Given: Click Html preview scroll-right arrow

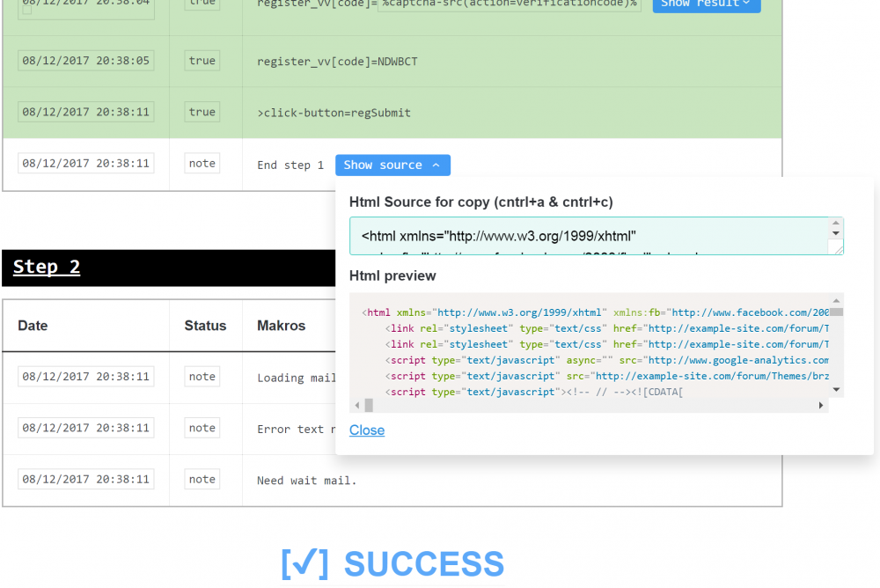Looking at the screenshot, I should click(820, 405).
